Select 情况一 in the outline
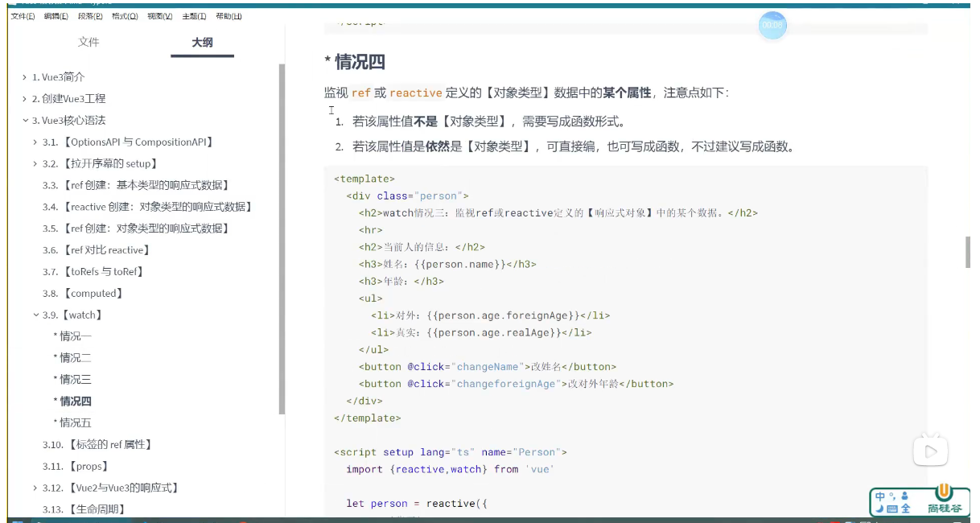Screen dimensions: 980x523 pyautogui.click(x=72, y=336)
